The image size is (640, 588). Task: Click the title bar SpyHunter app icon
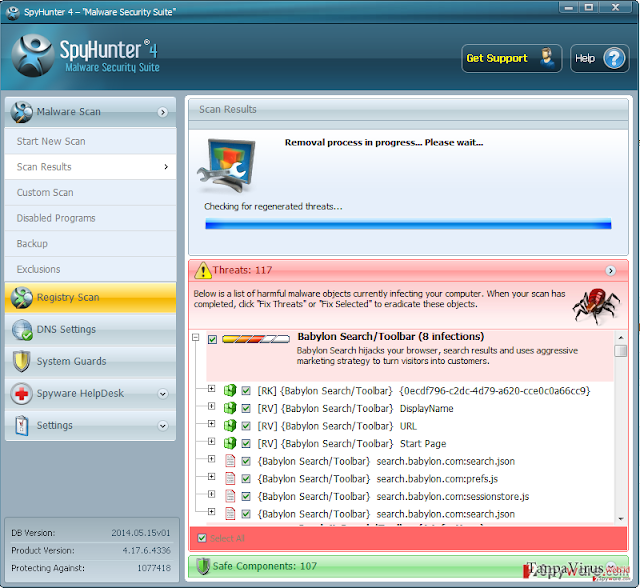[x=13, y=12]
